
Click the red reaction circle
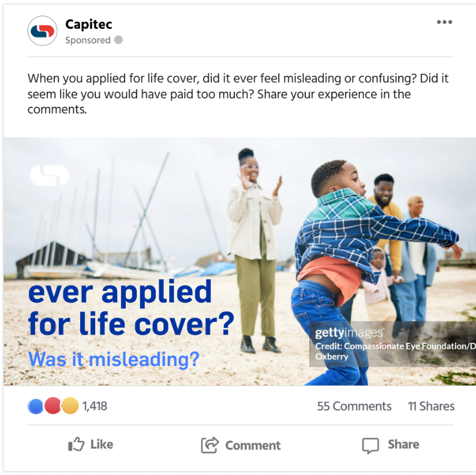click(x=53, y=406)
